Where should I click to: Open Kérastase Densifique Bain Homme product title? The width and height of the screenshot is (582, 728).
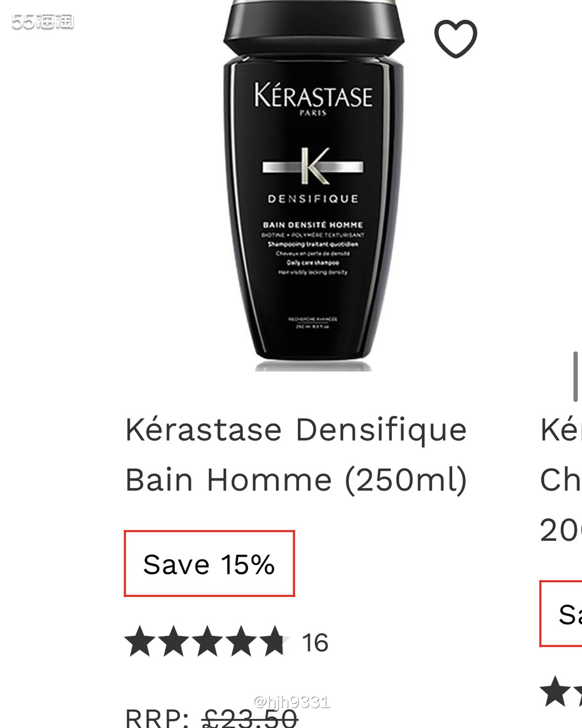coord(296,455)
